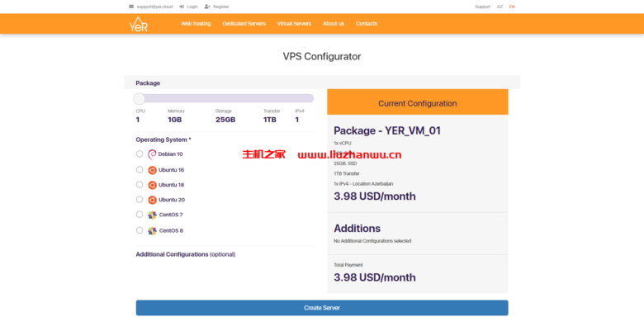The image size is (644, 317).
Task: Click the Ubuntu 20 logo icon
Action: click(x=152, y=200)
